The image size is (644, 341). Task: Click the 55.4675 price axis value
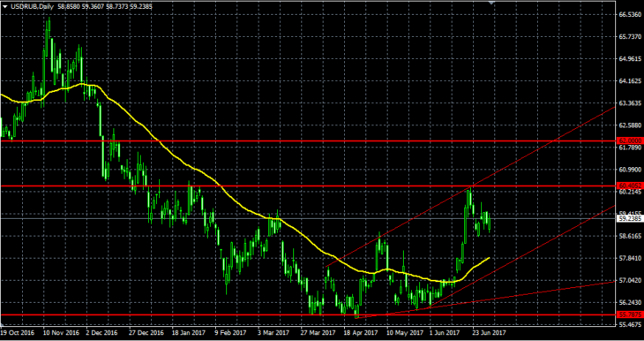(x=630, y=324)
